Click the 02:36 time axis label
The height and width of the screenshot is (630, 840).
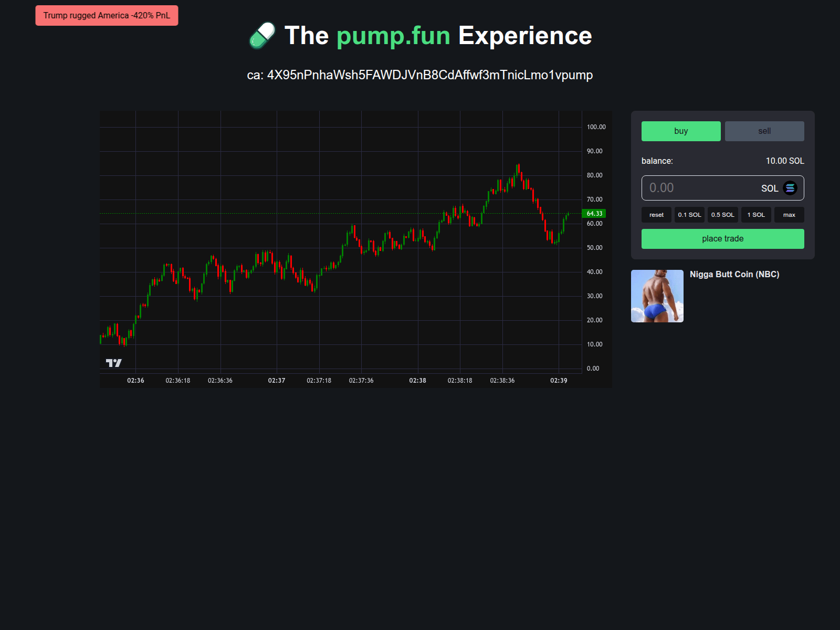135,381
